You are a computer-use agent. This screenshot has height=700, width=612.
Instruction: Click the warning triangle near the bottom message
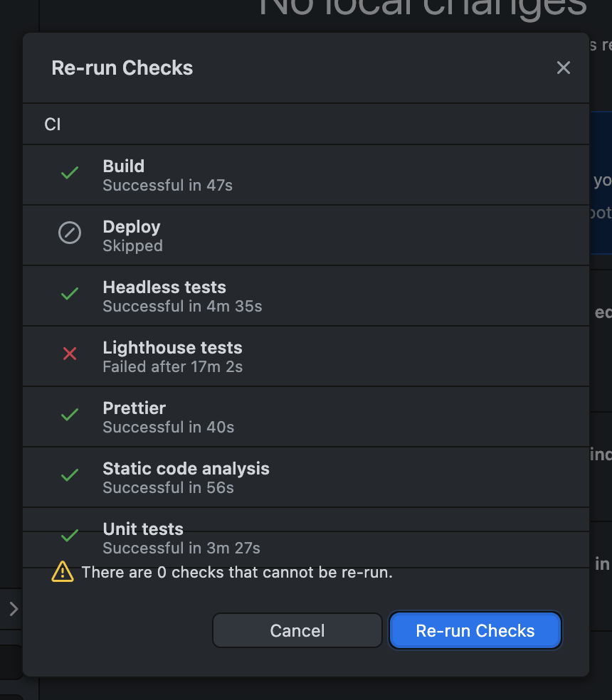[x=63, y=571]
